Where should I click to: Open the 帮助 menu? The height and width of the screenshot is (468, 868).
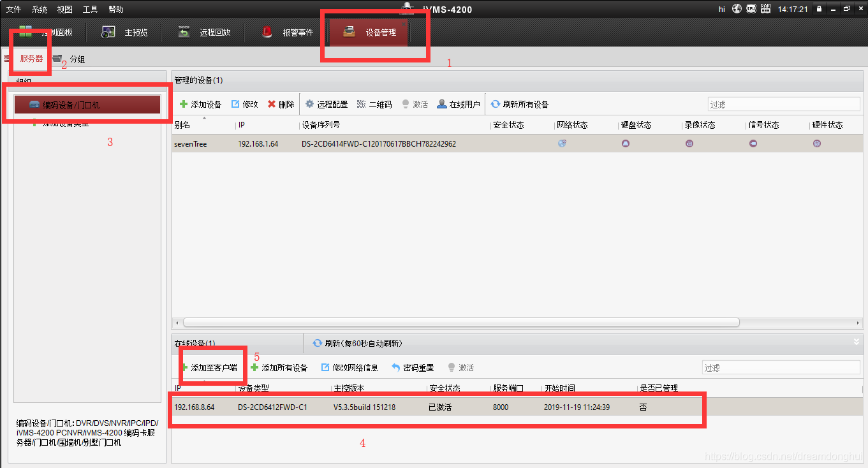(x=115, y=10)
